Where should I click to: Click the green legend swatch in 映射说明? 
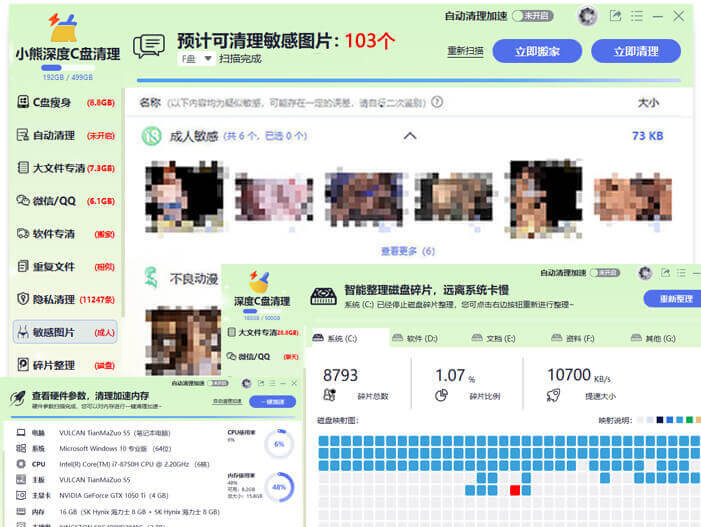(689, 420)
